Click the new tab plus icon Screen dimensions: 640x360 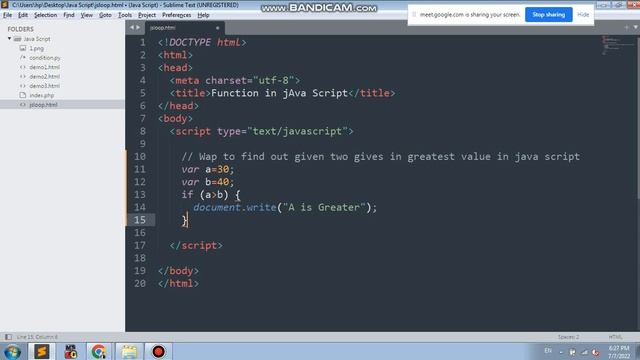tap(626, 27)
